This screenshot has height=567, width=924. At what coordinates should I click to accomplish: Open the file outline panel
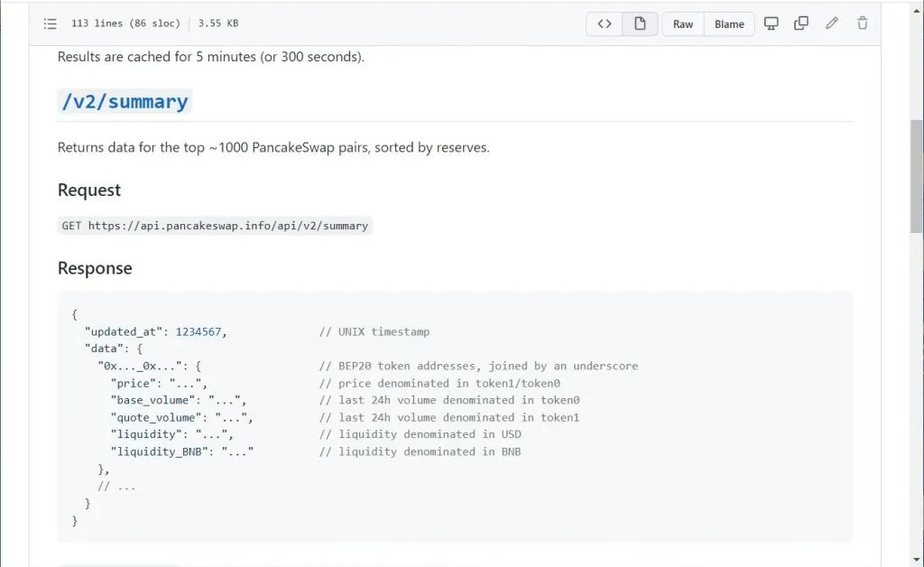pos(51,23)
